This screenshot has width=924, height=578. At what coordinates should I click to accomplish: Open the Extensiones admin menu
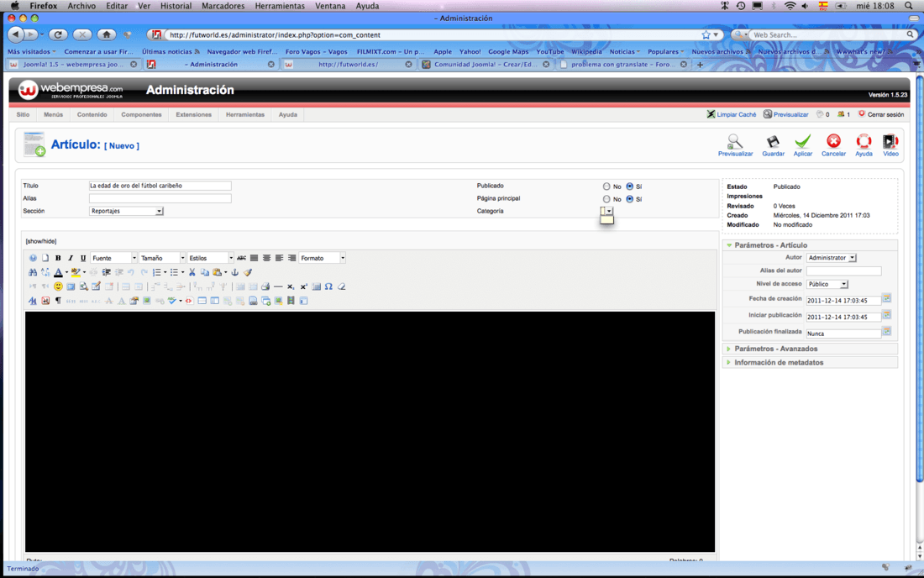coord(193,114)
